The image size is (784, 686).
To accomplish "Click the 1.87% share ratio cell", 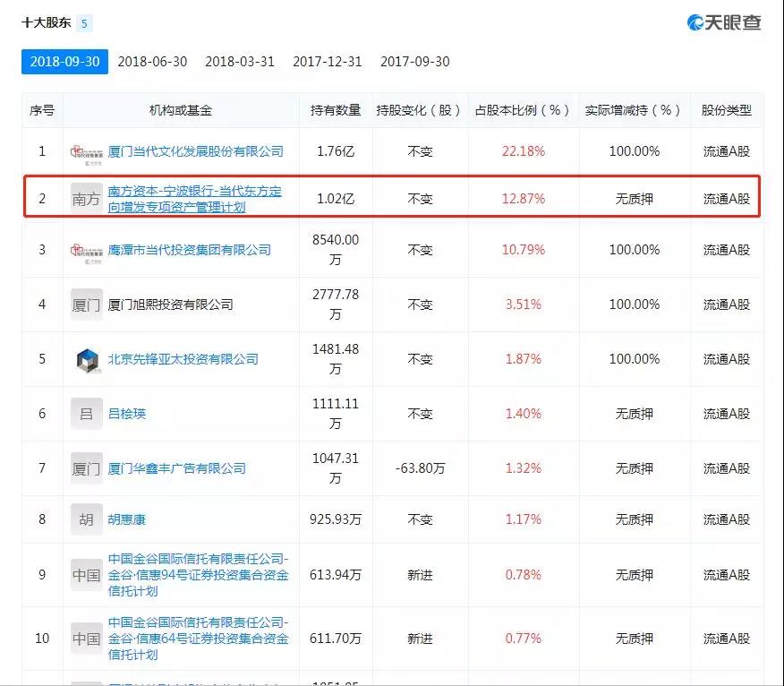I will pos(523,359).
